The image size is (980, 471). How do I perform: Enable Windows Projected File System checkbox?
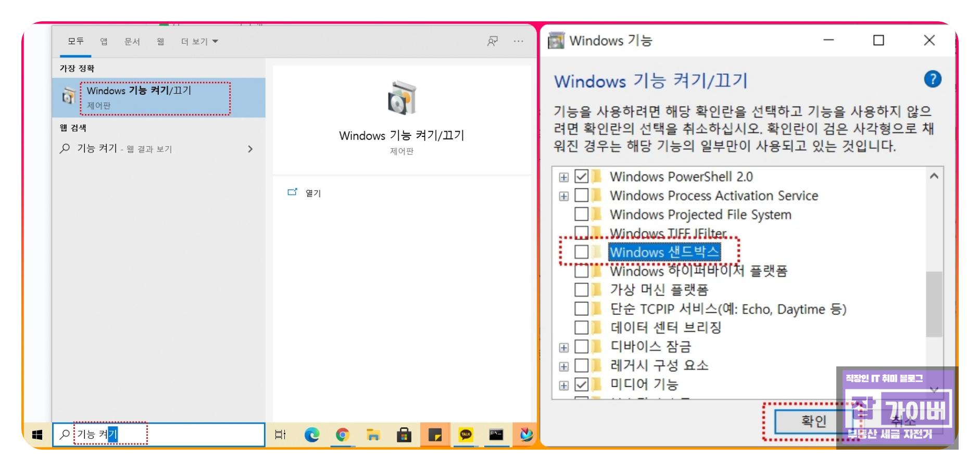(581, 214)
